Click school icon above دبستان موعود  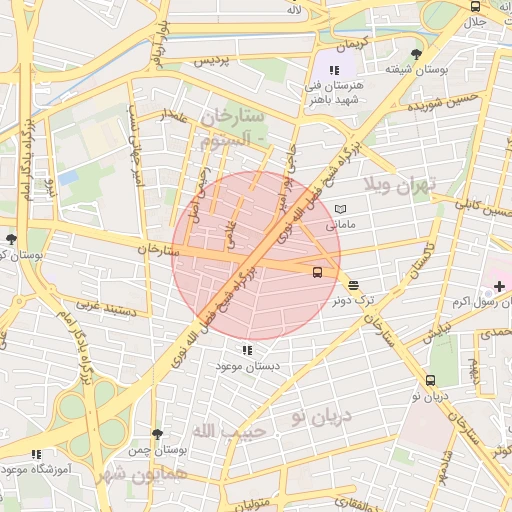tap(247, 350)
